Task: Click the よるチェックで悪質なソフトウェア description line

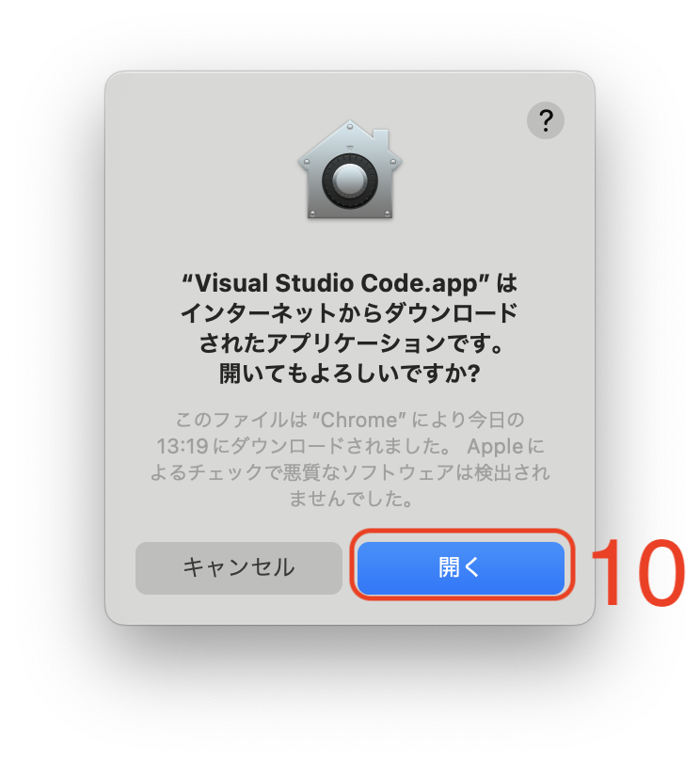Action: click(350, 472)
